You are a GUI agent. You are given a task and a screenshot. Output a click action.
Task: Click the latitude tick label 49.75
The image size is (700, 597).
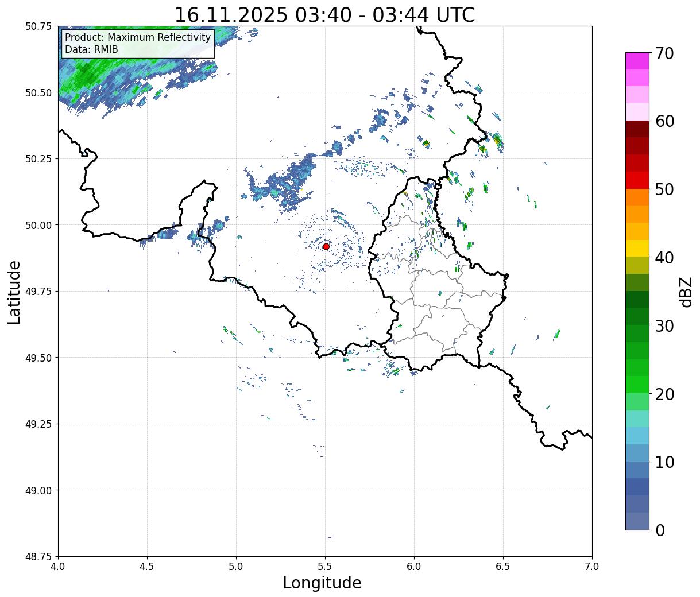point(38,291)
